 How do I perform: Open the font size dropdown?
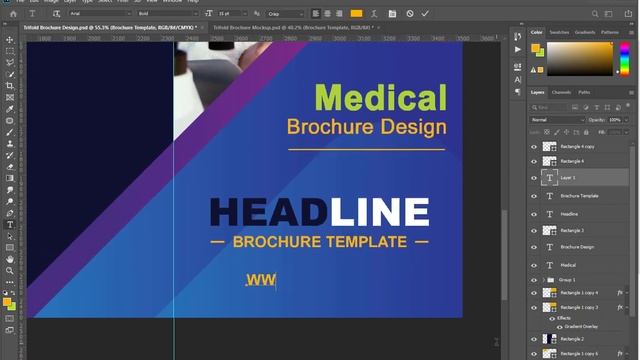[x=245, y=13]
